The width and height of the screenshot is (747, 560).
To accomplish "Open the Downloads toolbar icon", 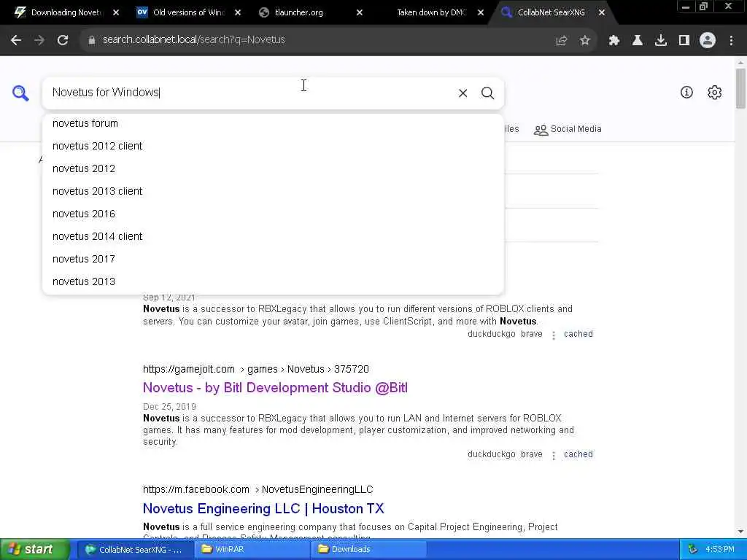I will tap(661, 41).
